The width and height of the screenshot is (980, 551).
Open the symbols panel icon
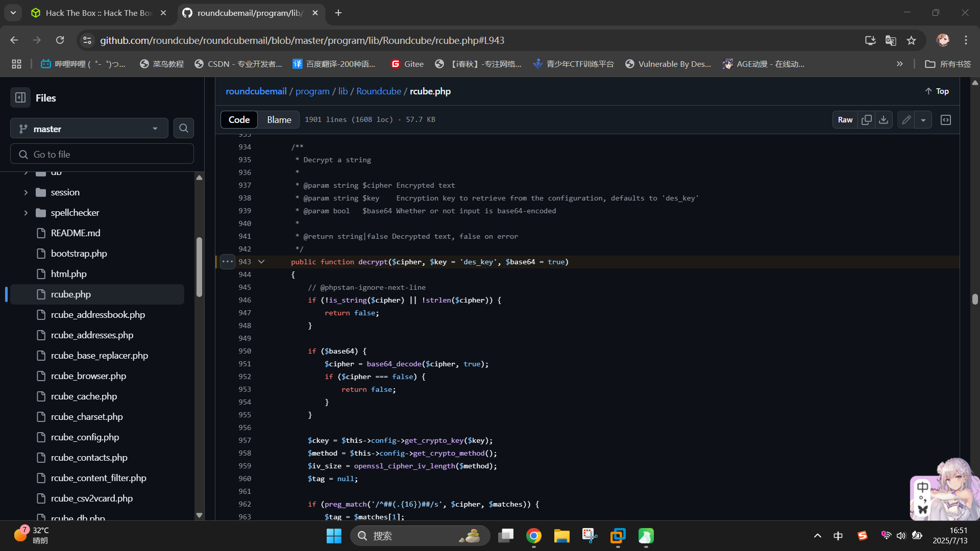(x=946, y=120)
